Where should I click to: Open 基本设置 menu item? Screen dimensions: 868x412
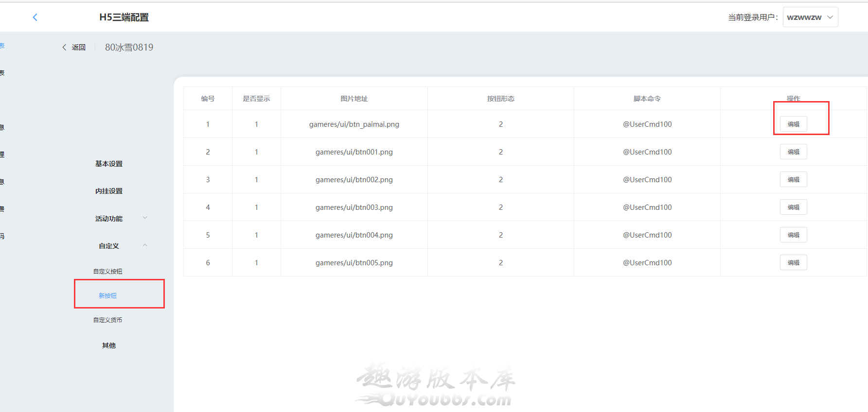click(109, 164)
